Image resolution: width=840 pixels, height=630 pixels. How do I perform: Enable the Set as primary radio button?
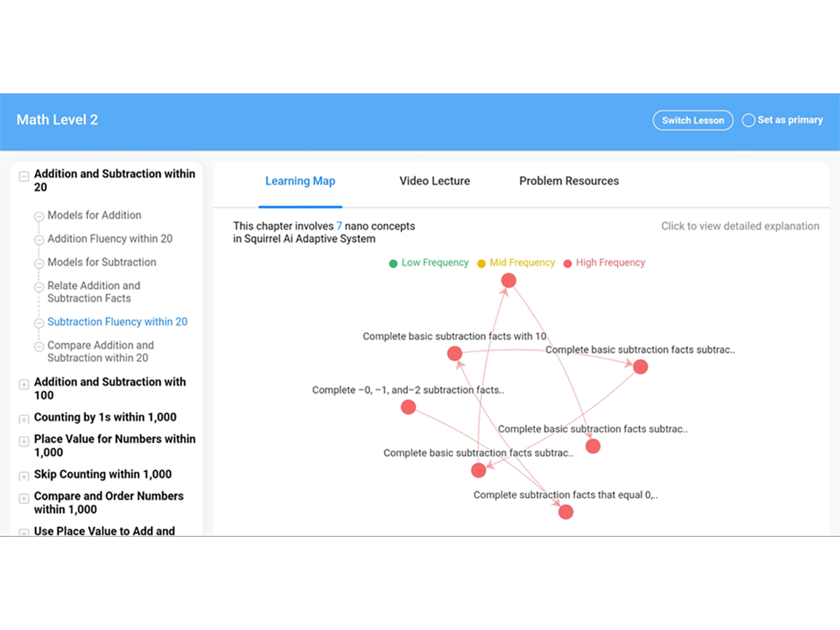748,120
